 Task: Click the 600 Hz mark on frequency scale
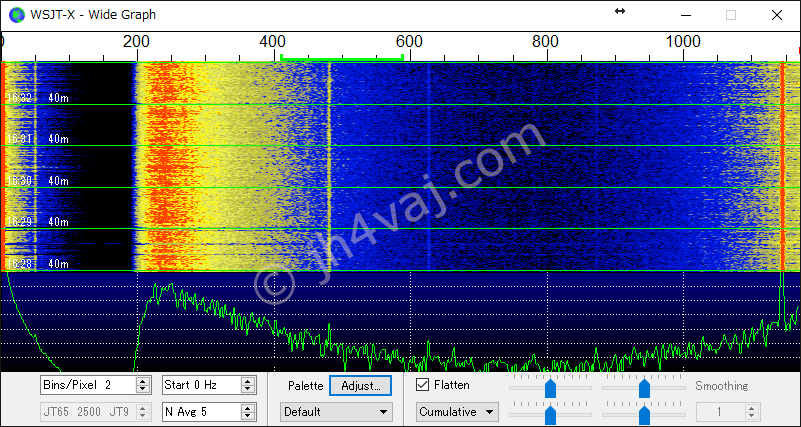coord(410,41)
